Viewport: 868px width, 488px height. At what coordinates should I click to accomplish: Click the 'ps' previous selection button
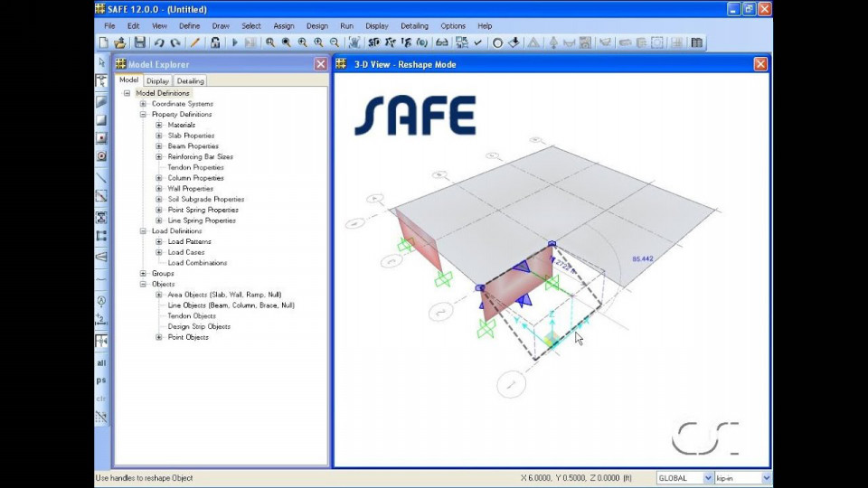coord(102,380)
